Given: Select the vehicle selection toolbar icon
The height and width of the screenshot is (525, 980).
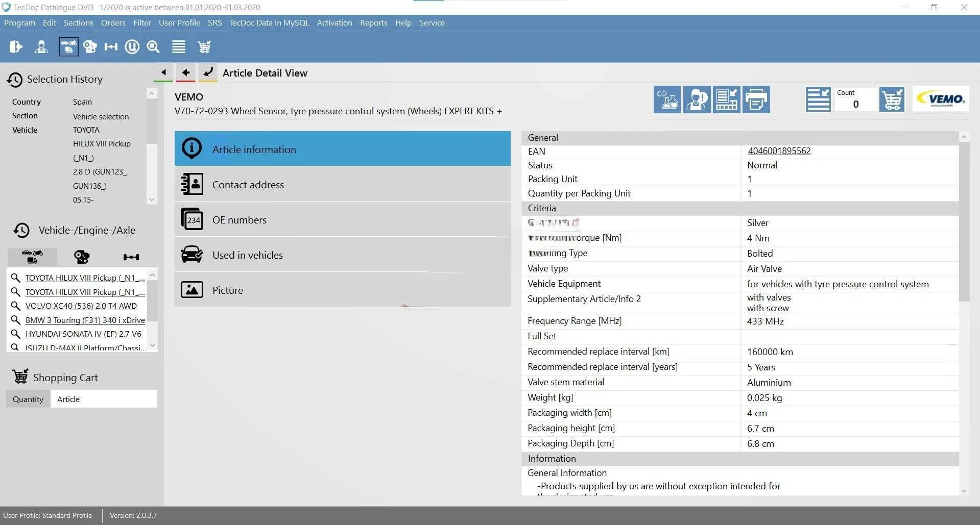Looking at the screenshot, I should [68, 47].
